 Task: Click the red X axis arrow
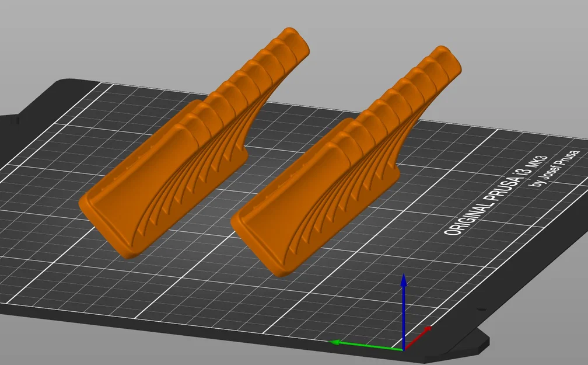[x=417, y=339]
